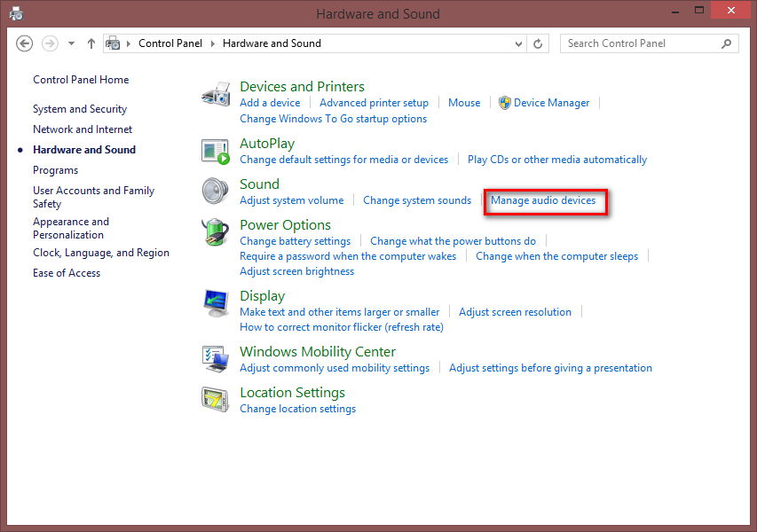
Task: Click the AutoPlay category icon
Action: tap(216, 152)
